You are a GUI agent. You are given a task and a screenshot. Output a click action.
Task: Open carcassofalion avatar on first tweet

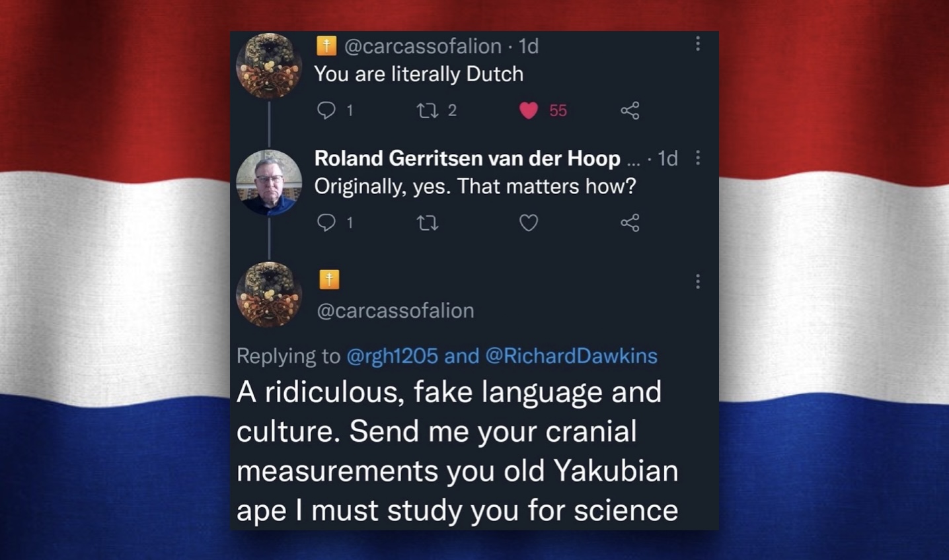[269, 66]
